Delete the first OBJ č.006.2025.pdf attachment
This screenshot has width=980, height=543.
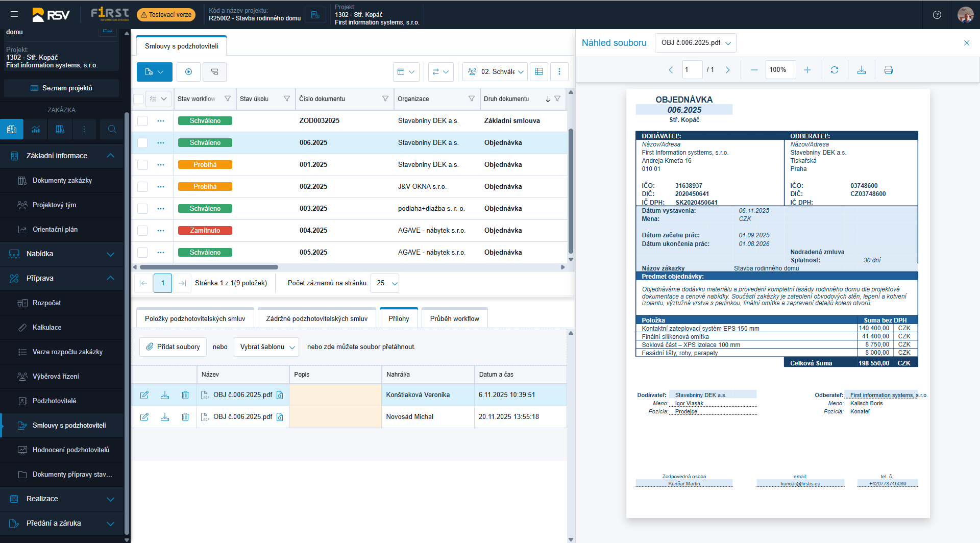[185, 395]
